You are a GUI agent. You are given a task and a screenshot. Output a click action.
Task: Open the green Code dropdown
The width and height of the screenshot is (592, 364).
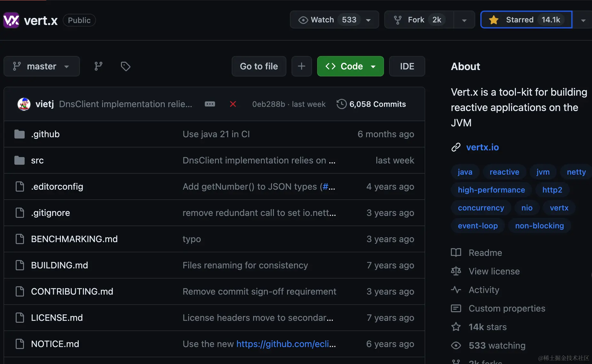click(350, 66)
